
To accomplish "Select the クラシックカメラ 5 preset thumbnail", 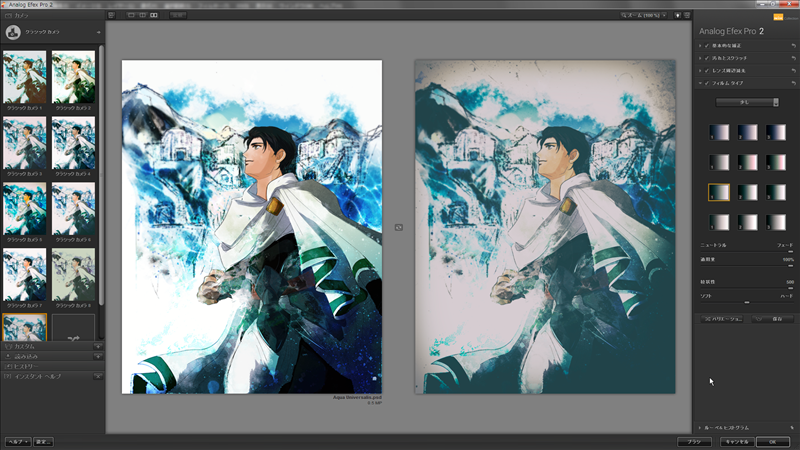I will pos(24,209).
